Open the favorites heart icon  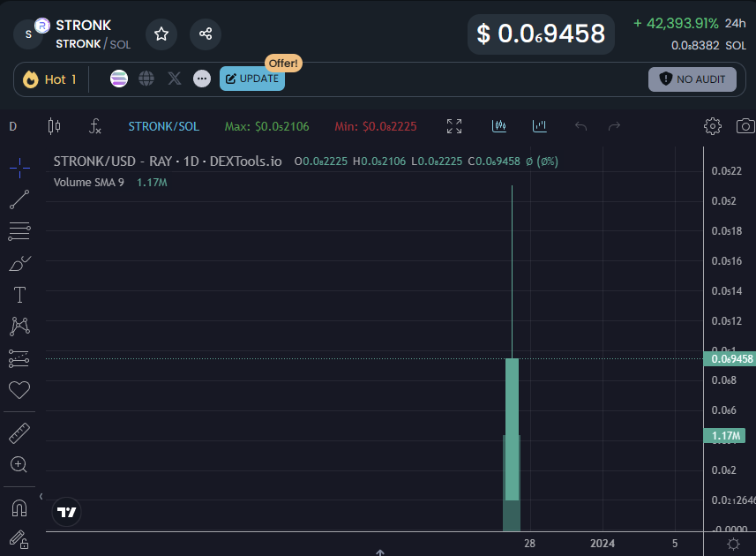click(x=19, y=389)
